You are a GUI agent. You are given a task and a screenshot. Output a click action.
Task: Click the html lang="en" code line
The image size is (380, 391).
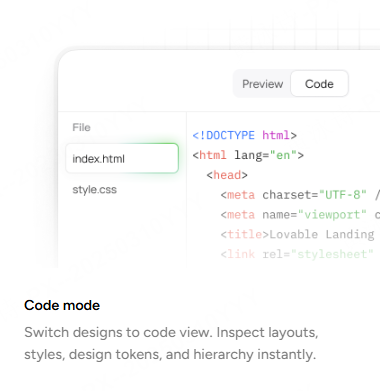[x=248, y=155]
